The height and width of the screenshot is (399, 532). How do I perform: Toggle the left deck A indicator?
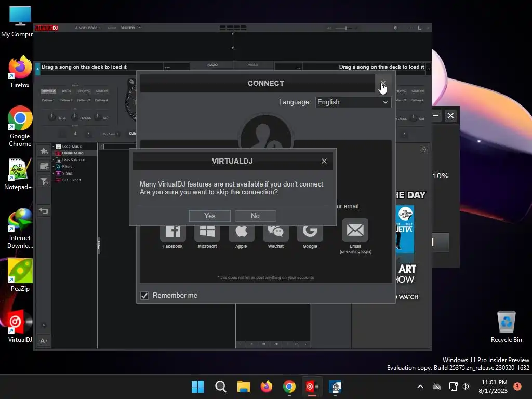[37, 69]
